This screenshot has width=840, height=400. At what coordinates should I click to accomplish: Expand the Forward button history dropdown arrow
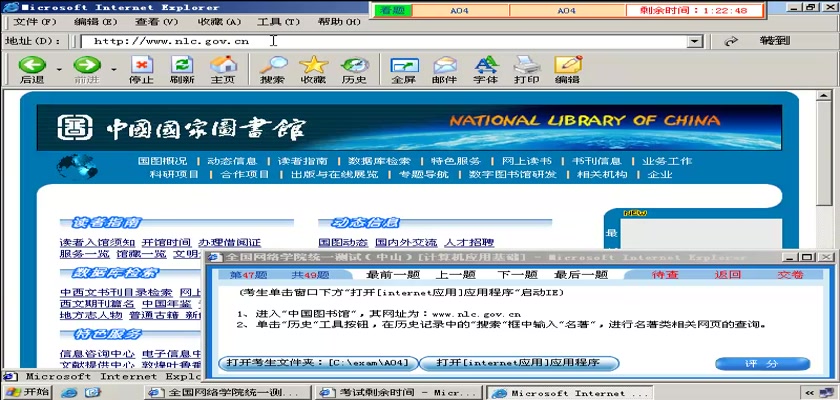[x=114, y=69]
